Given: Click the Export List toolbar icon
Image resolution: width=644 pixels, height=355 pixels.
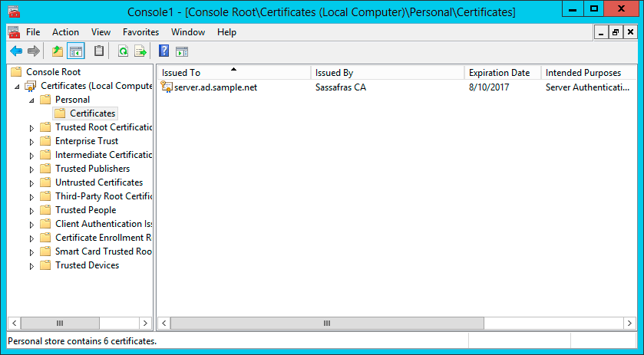Looking at the screenshot, I should (x=140, y=51).
